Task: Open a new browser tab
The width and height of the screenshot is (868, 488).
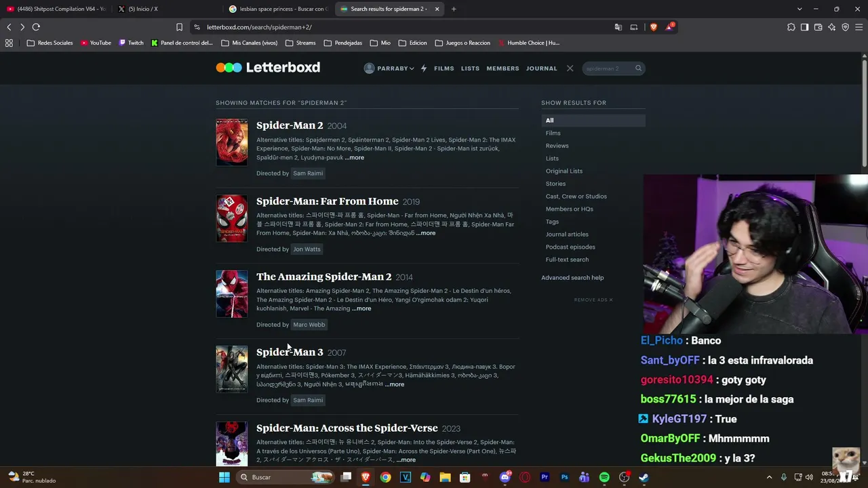Action: point(454,9)
